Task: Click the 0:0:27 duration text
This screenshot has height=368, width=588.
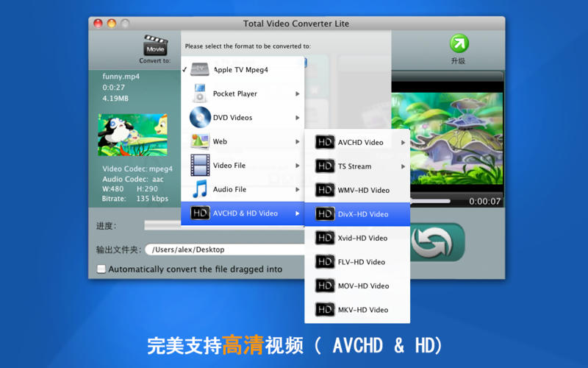Action: 113,88
